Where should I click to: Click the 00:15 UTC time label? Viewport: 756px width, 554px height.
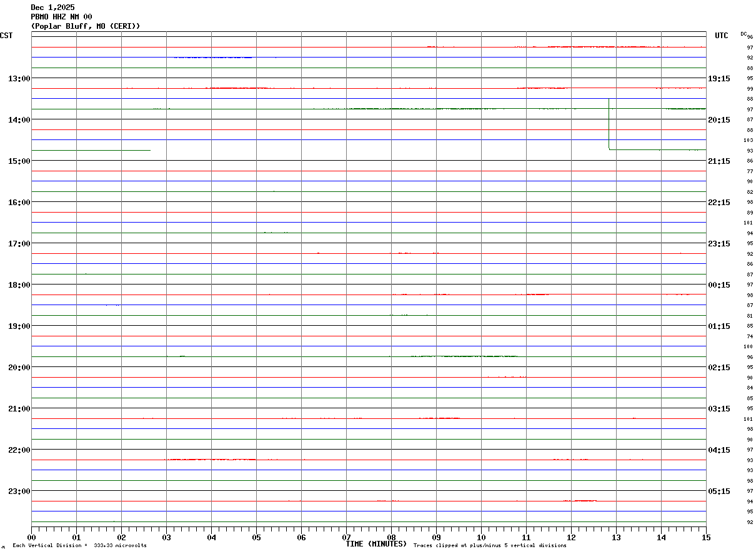tap(719, 285)
